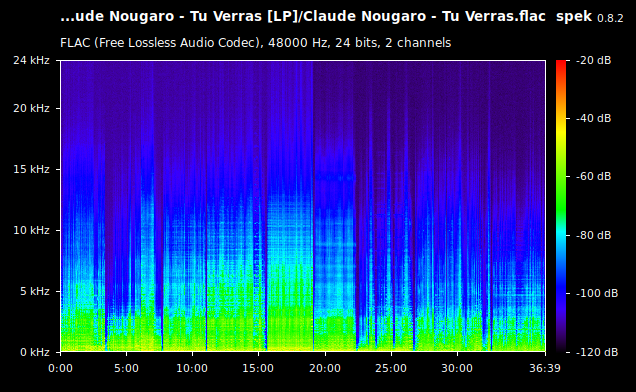636x392 pixels.
Task: Click the '36:39' end time label
Action: [545, 368]
